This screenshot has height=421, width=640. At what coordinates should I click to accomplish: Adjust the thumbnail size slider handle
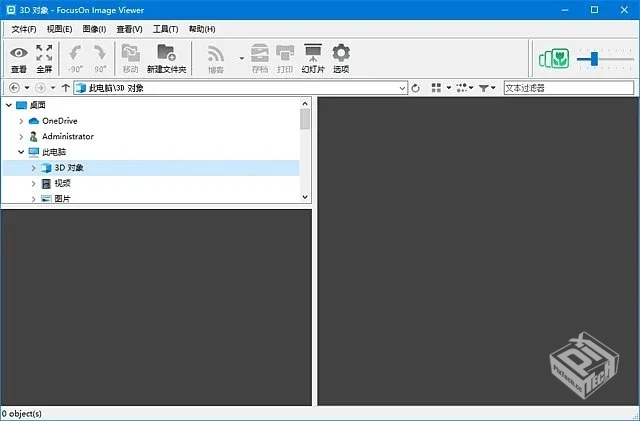(x=594, y=58)
